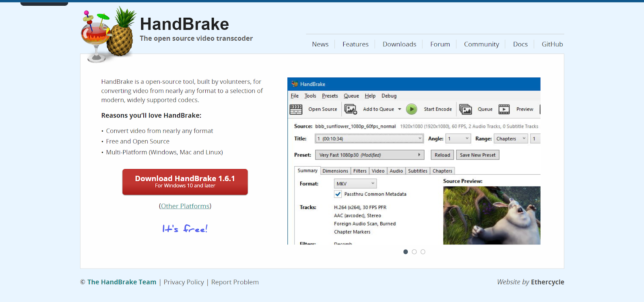Open the Help menu
The height and width of the screenshot is (302, 644).
point(370,96)
